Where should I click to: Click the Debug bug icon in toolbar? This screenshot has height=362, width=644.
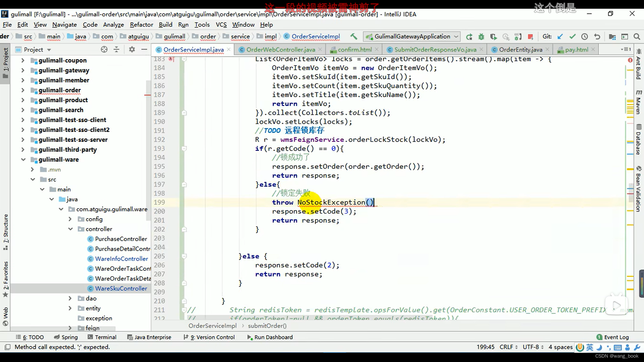[481, 37]
